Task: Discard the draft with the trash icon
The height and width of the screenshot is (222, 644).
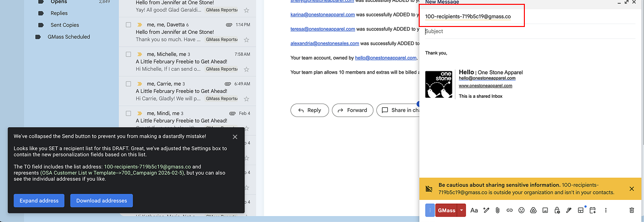Action: click(x=632, y=210)
